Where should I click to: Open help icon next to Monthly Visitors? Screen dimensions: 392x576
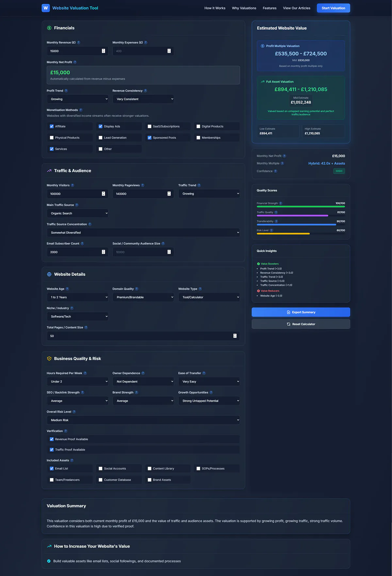tap(73, 185)
